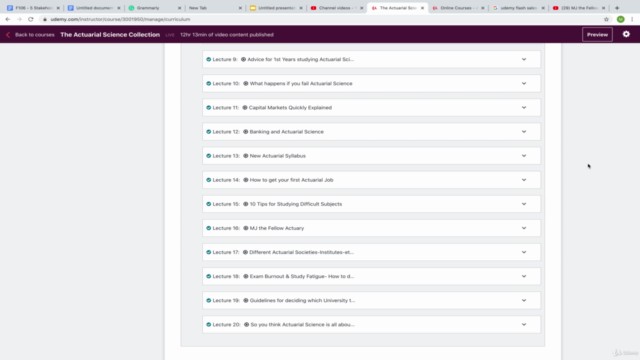Image resolution: width=640 pixels, height=360 pixels.
Task: Expand the Lecture 20 row chevron
Action: 524,324
